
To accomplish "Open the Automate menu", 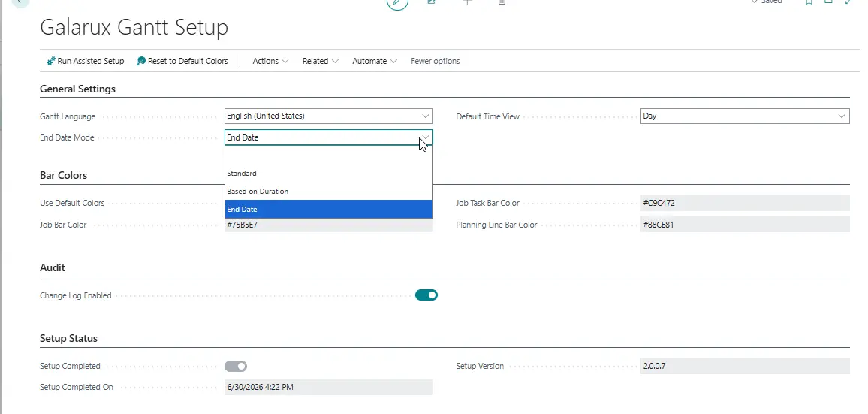I will click(374, 61).
